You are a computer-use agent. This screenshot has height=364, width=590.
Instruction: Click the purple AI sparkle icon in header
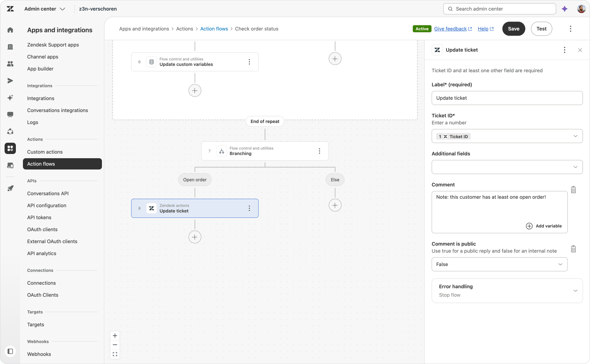tap(565, 9)
